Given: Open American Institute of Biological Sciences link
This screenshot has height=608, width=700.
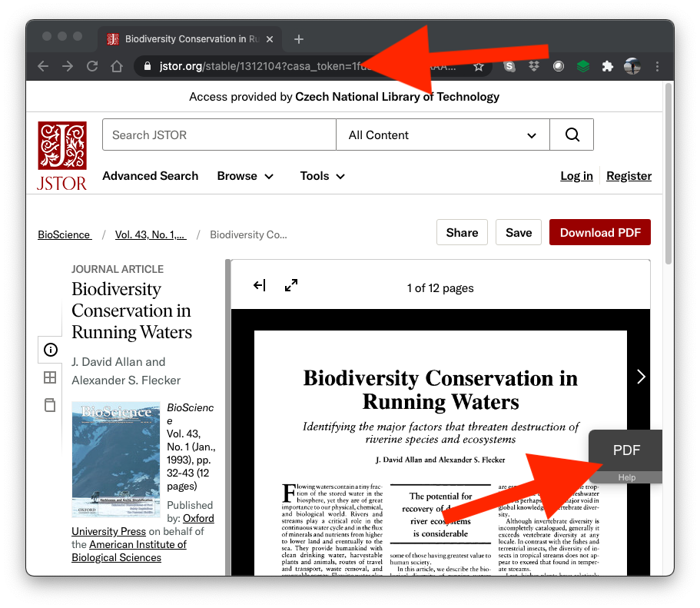Looking at the screenshot, I should (129, 551).
